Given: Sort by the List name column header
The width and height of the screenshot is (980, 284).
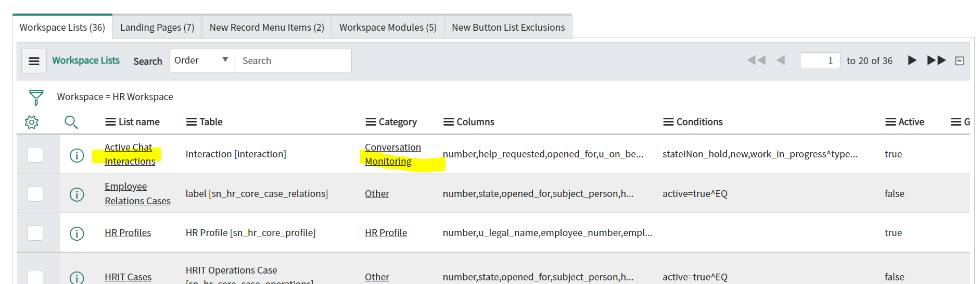Looking at the screenshot, I should pos(139,122).
